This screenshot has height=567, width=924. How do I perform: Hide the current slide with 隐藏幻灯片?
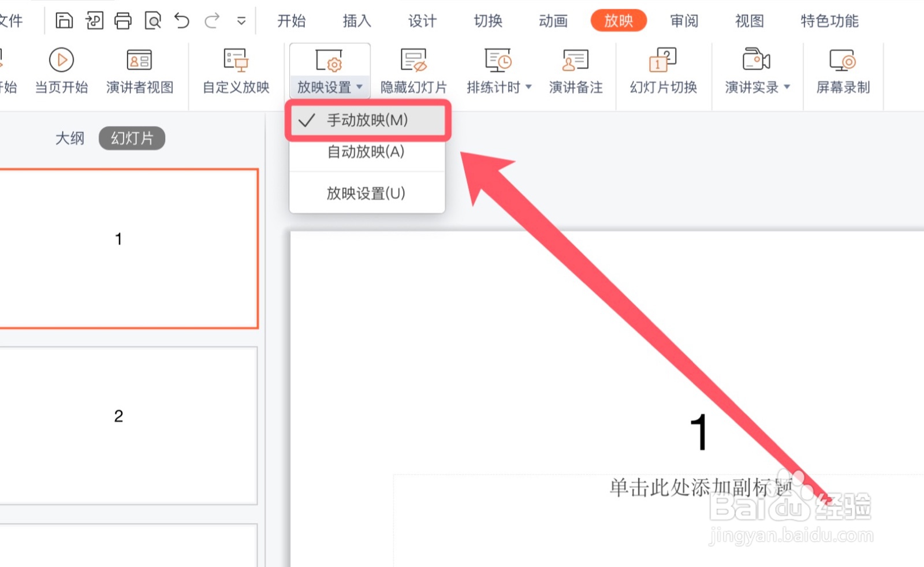click(413, 69)
